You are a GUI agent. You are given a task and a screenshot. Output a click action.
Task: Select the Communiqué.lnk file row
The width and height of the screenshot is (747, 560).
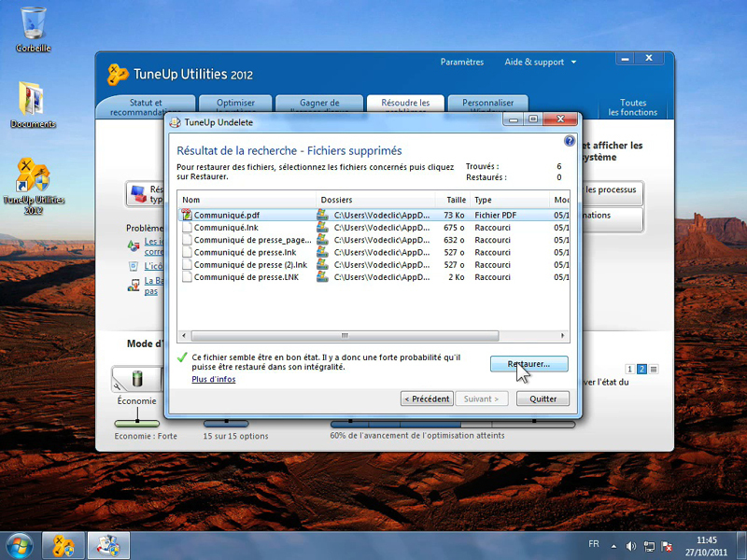(x=373, y=228)
